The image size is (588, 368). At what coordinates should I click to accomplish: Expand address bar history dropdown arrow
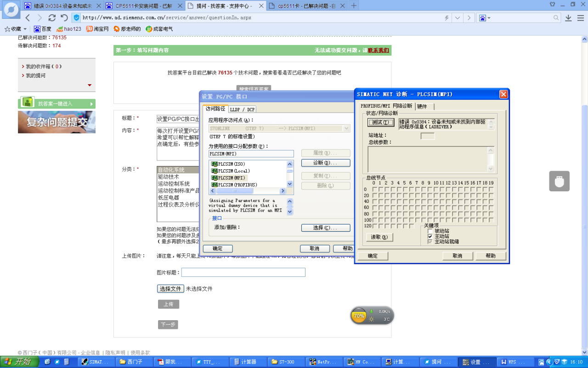coord(458,17)
